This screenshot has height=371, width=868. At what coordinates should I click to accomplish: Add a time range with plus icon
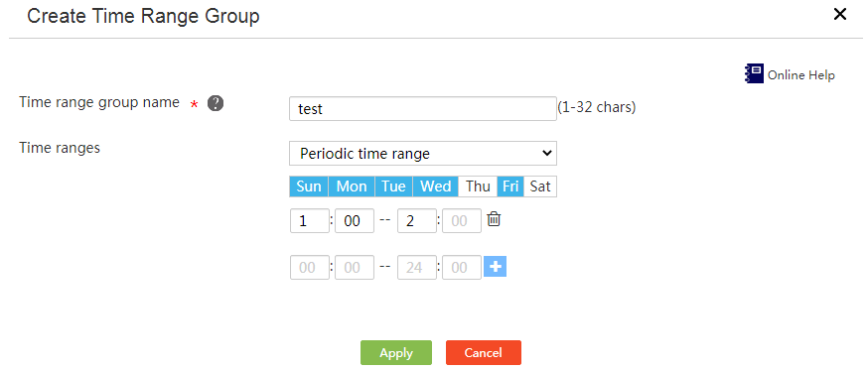pyautogui.click(x=495, y=267)
